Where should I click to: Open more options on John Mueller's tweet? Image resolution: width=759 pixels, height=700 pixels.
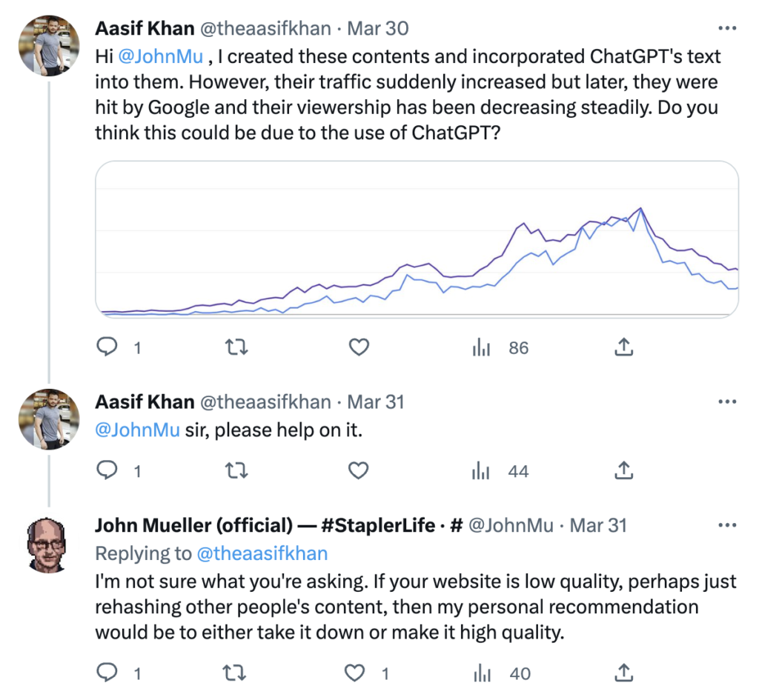(728, 525)
